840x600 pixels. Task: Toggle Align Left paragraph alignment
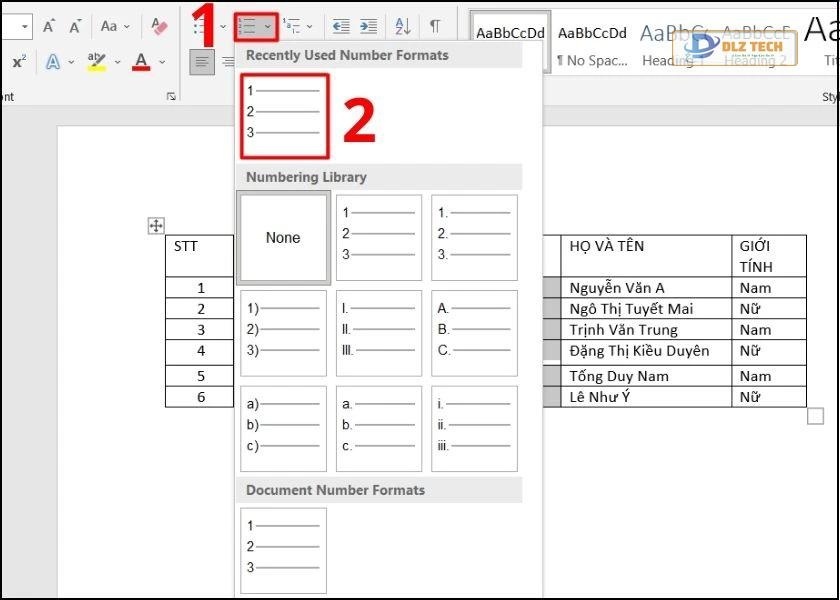click(x=202, y=62)
